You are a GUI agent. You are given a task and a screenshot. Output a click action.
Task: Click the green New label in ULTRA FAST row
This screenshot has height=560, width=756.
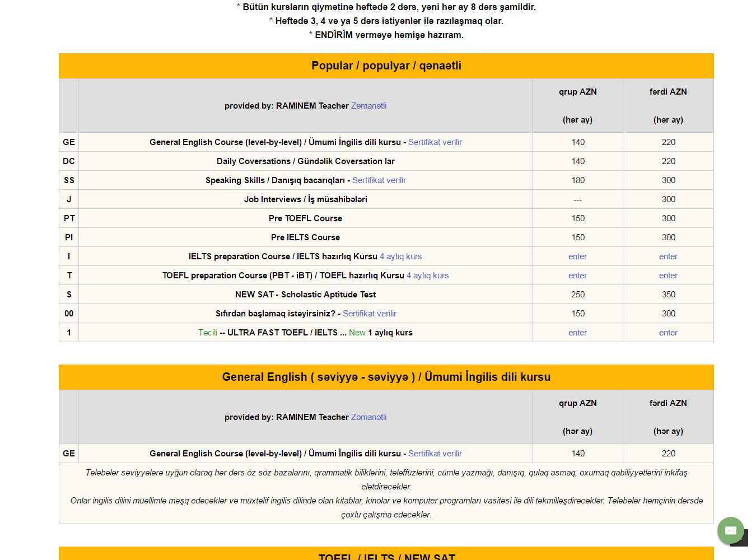pyautogui.click(x=357, y=333)
